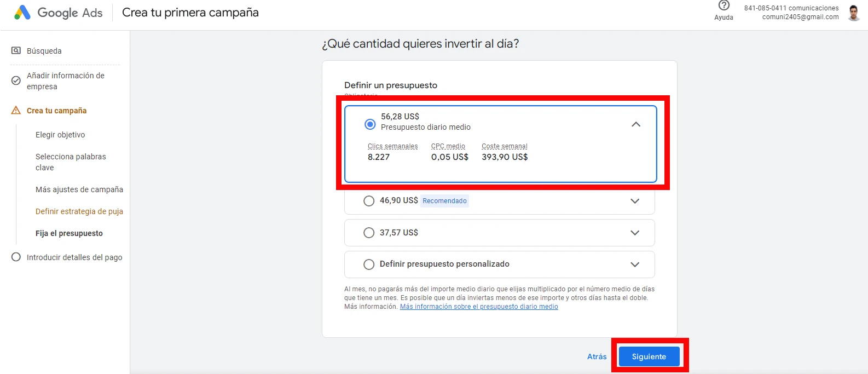Viewport: 868px width, 374px height.
Task: Open the Ayuda help icon
Action: pyautogui.click(x=724, y=6)
